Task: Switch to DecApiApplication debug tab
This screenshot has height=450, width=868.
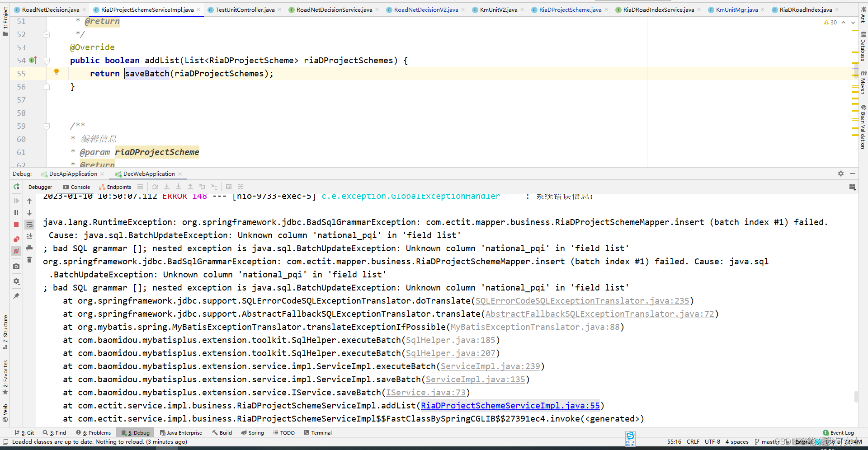Action: point(69,174)
